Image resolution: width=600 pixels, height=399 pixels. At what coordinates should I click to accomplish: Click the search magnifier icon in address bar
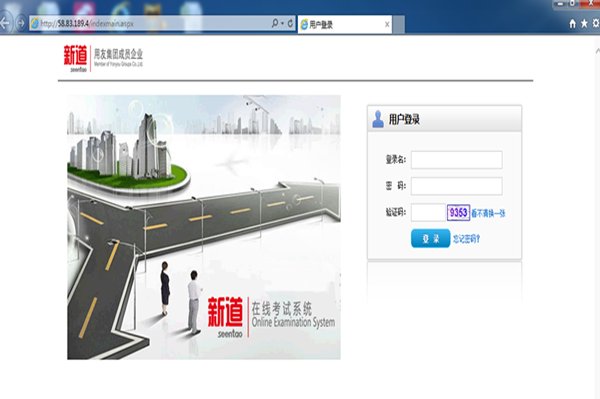[274, 23]
